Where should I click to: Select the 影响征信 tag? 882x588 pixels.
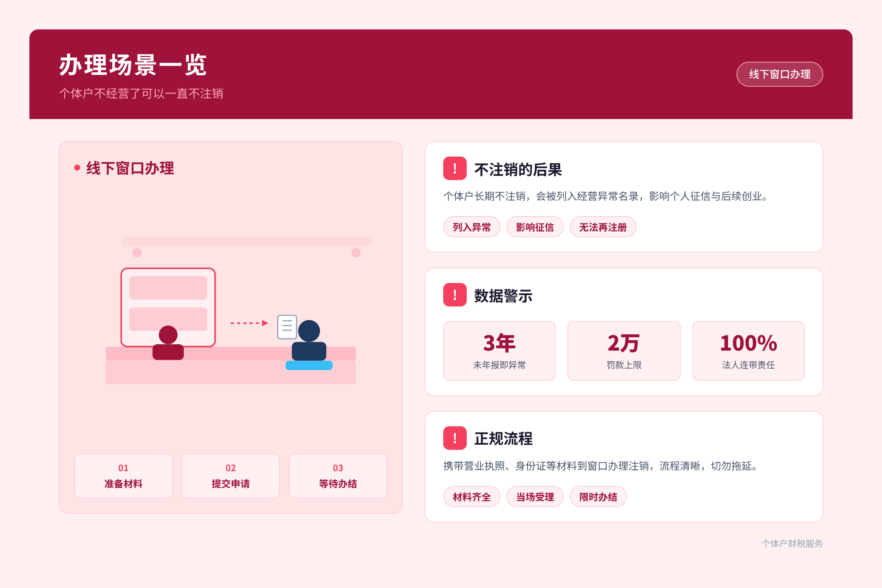pyautogui.click(x=535, y=227)
